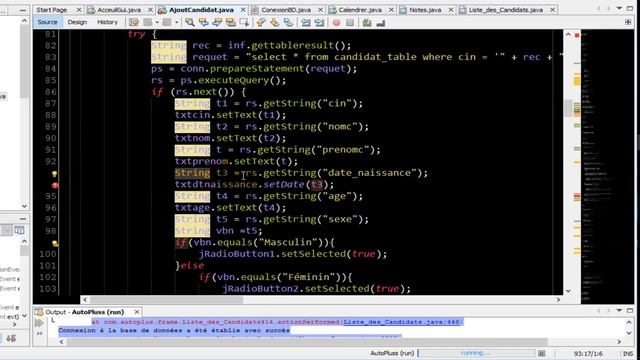640x360 pixels.
Task: Click the Last Edit toolbar icon
Action: (134, 22)
